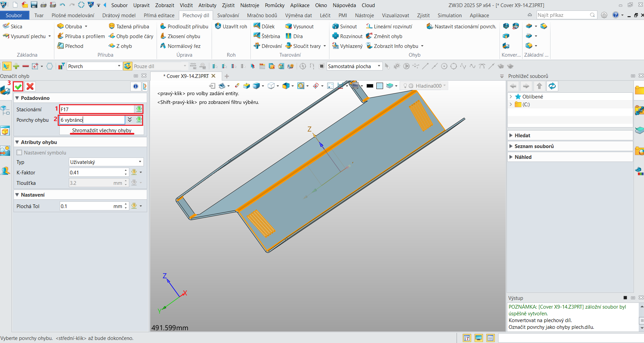This screenshot has width=644, height=343.
Task: Cancel with the red X button
Action: point(30,87)
